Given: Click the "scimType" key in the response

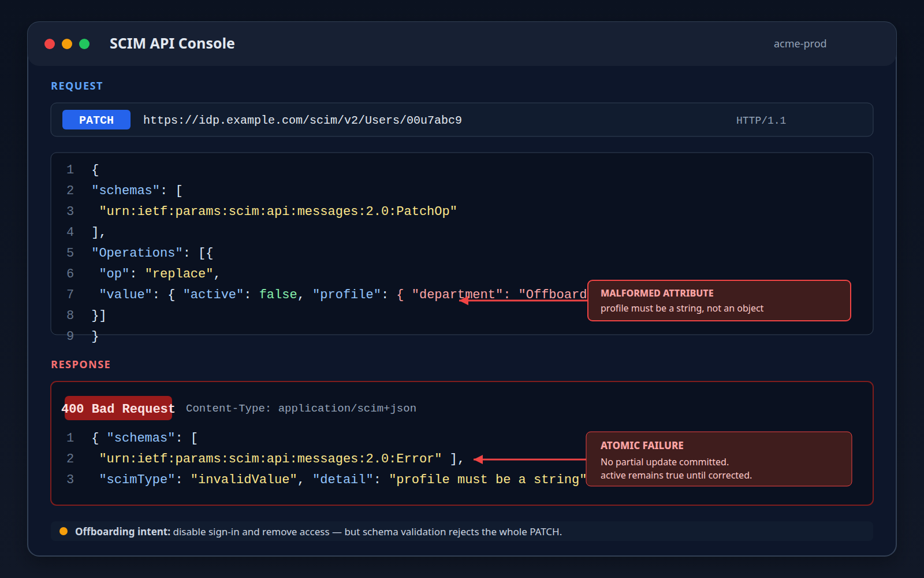Looking at the screenshot, I should pyautogui.click(x=137, y=479).
